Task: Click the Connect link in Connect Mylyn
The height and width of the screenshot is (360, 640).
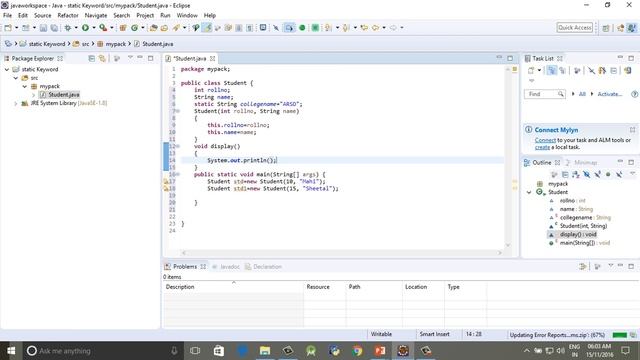Action: click(x=545, y=140)
